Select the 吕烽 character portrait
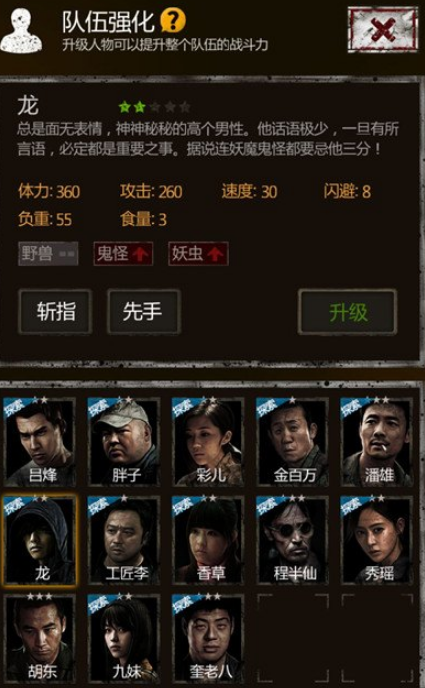Screen dimensions: 425x688 pos(39,441)
